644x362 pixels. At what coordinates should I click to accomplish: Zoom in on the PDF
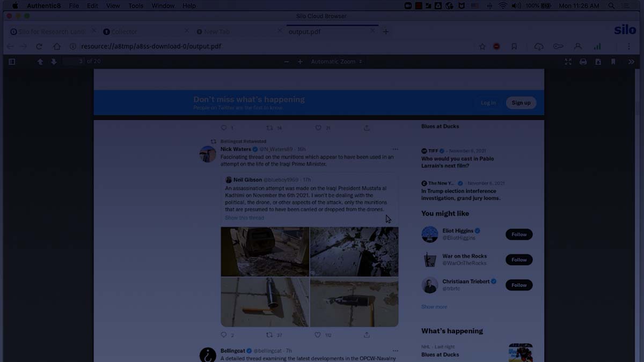tap(300, 62)
